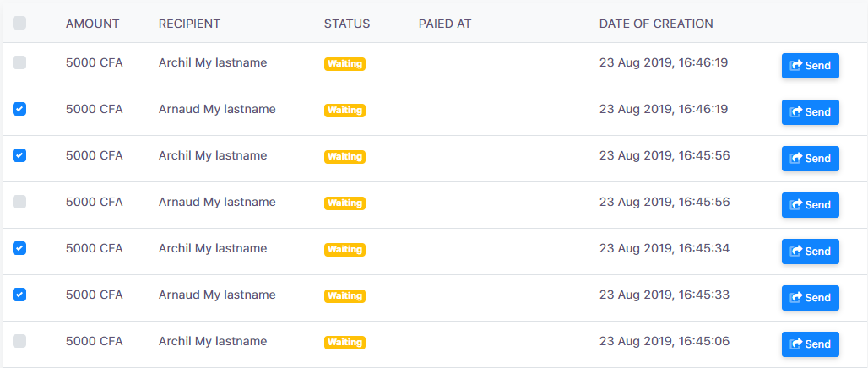Click the Waiting badge in Archil's 16:46:19 row
Image resolution: width=868 pixels, height=368 pixels.
click(344, 64)
